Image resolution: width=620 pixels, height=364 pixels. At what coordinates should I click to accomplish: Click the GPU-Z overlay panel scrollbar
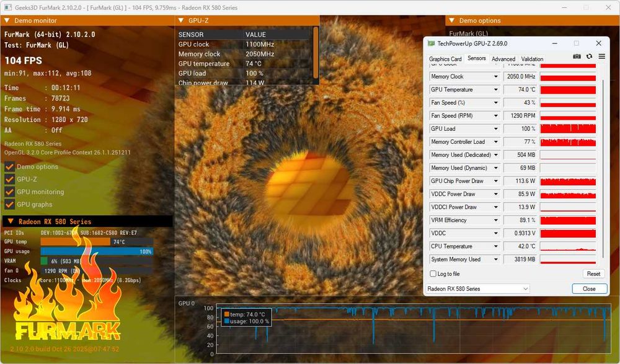[x=316, y=52]
